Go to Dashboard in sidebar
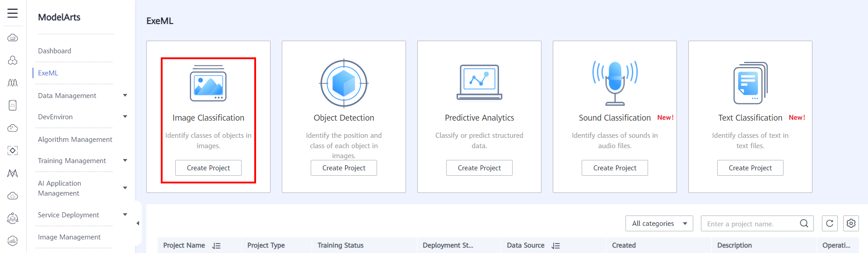 pos(55,51)
